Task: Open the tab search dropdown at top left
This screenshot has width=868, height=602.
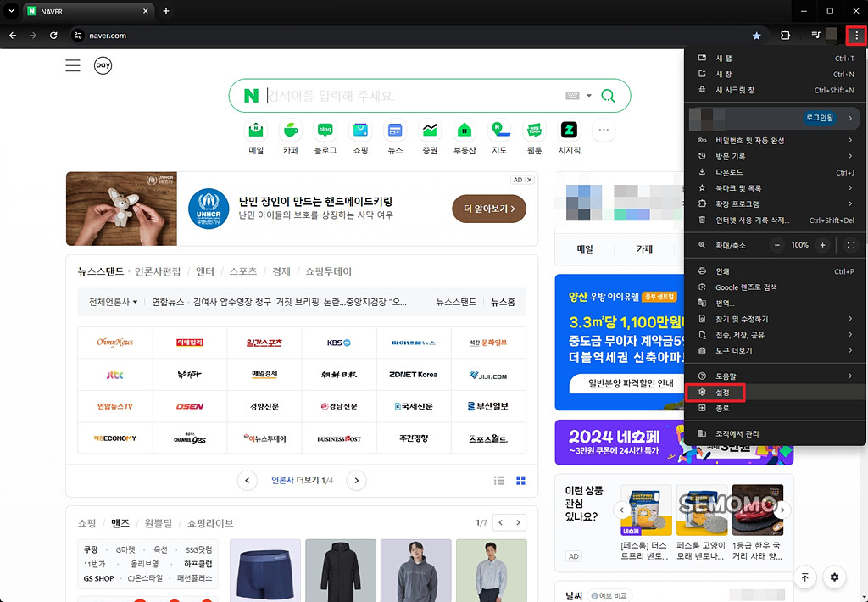Action: coord(11,11)
